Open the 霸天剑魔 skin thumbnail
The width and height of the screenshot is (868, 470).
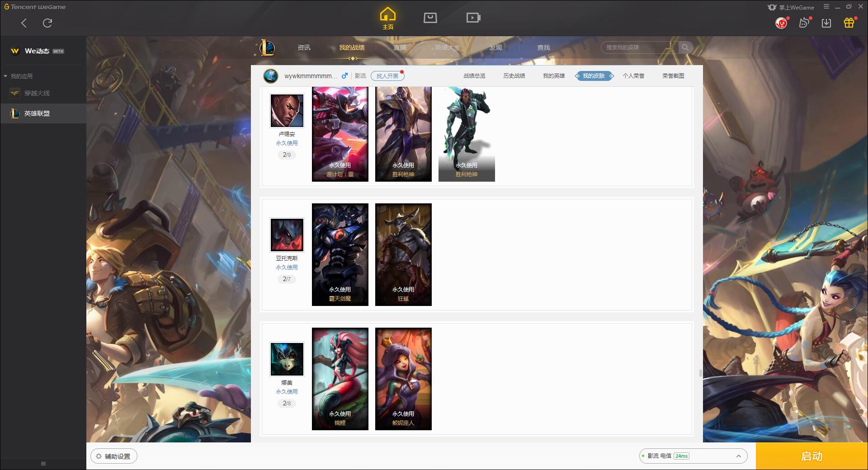(x=340, y=254)
